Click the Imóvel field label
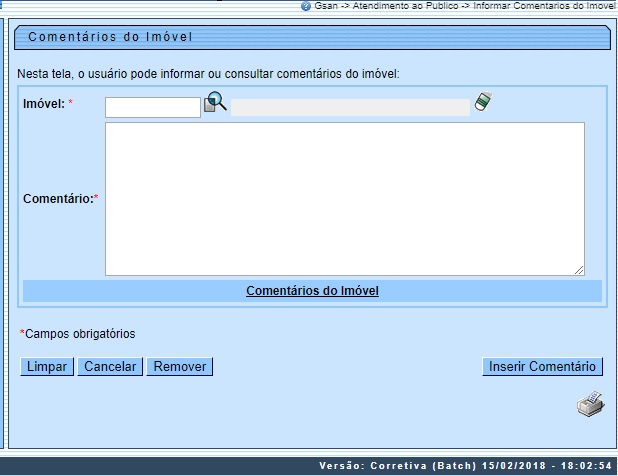This screenshot has height=476, width=618. coord(43,104)
